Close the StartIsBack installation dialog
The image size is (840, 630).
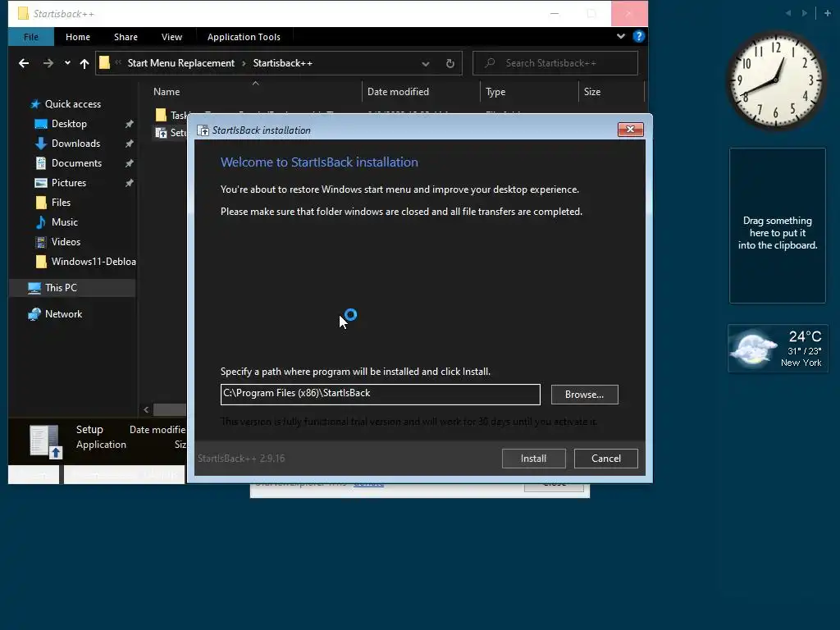tap(631, 130)
